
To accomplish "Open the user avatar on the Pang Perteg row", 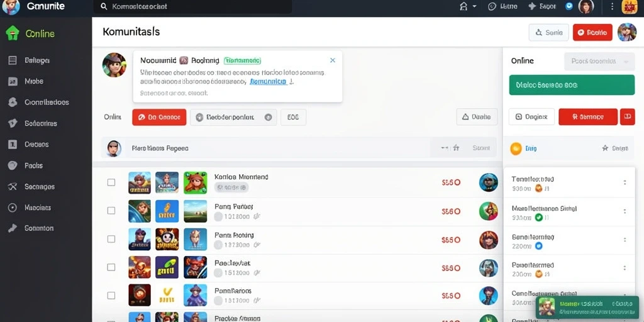I will click(488, 211).
